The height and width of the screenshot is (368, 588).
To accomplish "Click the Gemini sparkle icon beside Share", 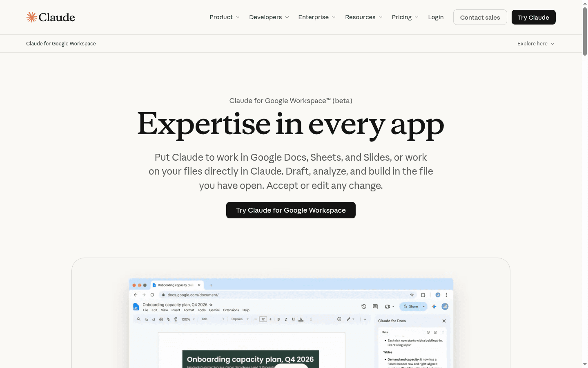I will pos(434,306).
